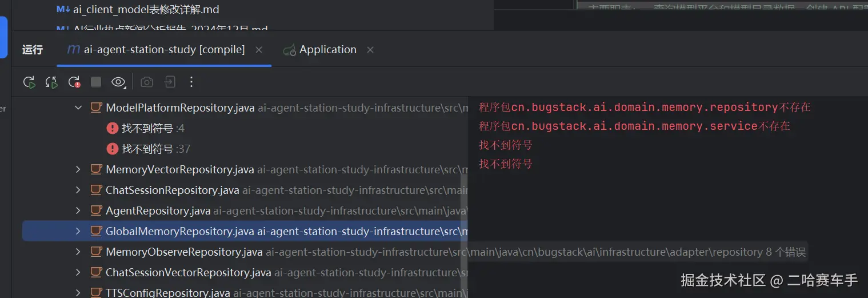868x298 pixels.
Task: Select the 找不到符号 :37 error row
Action: pos(245,149)
